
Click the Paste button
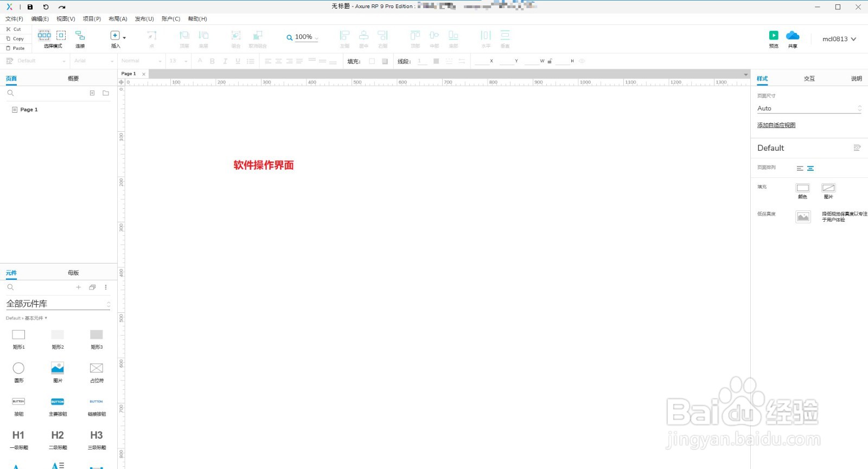[x=15, y=48]
